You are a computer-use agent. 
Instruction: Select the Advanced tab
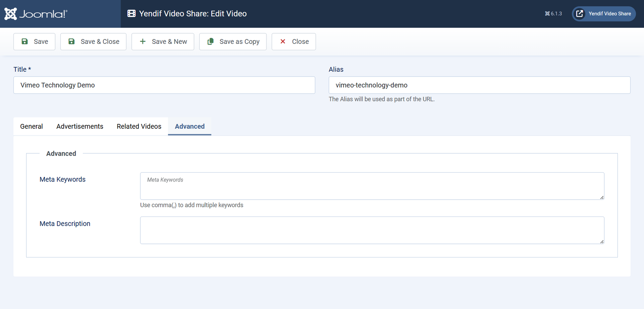[x=190, y=126]
